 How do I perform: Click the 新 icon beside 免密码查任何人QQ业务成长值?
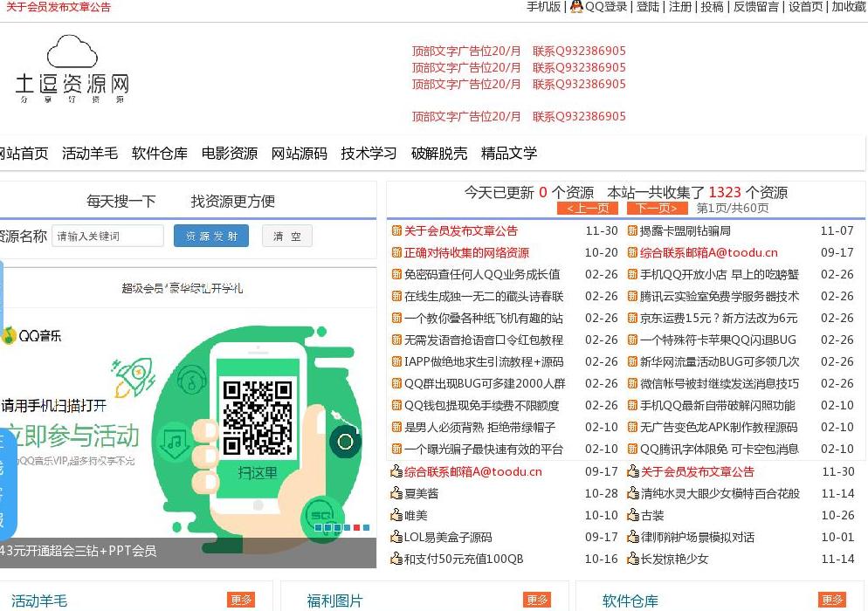click(x=396, y=274)
